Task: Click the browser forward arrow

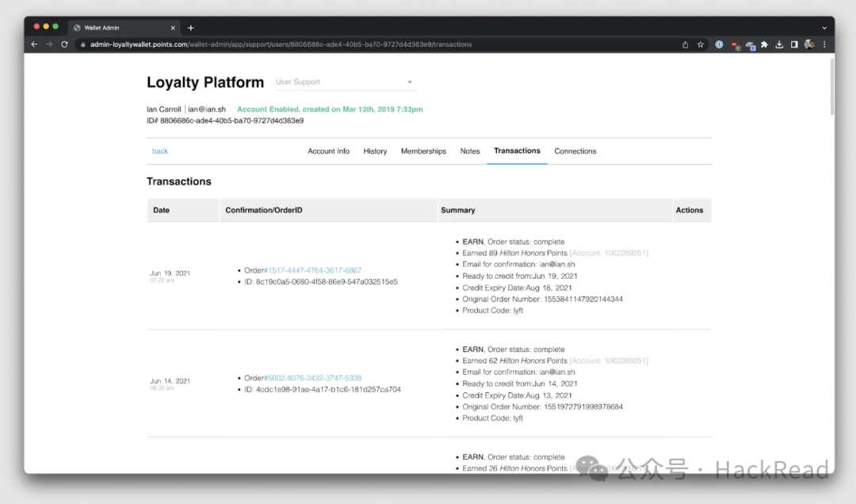Action: [x=49, y=44]
